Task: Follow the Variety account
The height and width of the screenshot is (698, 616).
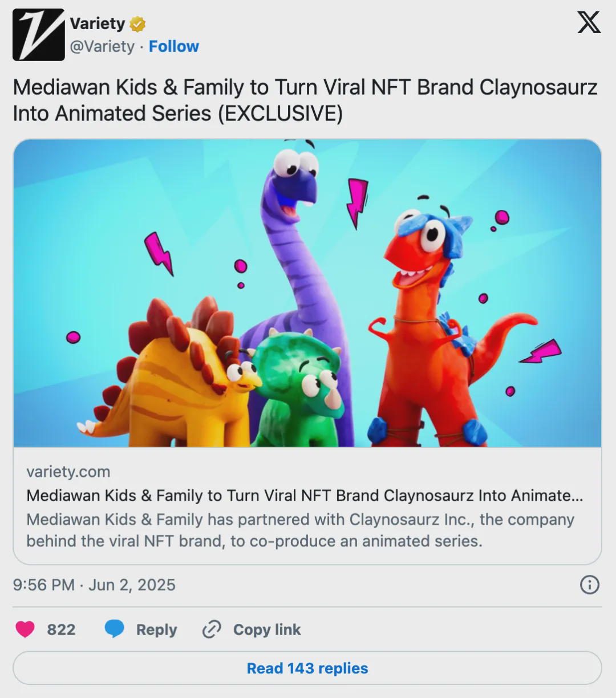Action: (x=173, y=46)
